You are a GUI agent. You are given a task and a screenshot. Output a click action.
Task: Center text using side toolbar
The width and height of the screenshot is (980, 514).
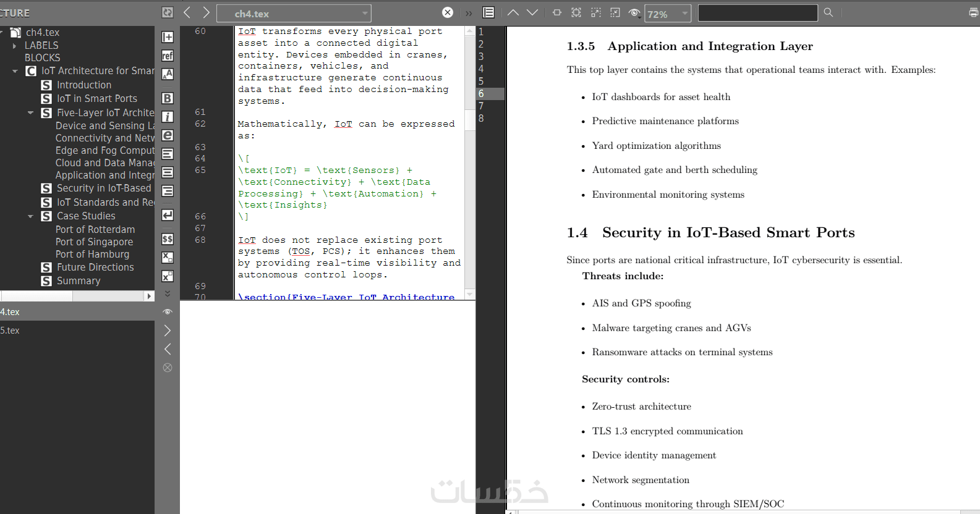pyautogui.click(x=168, y=172)
